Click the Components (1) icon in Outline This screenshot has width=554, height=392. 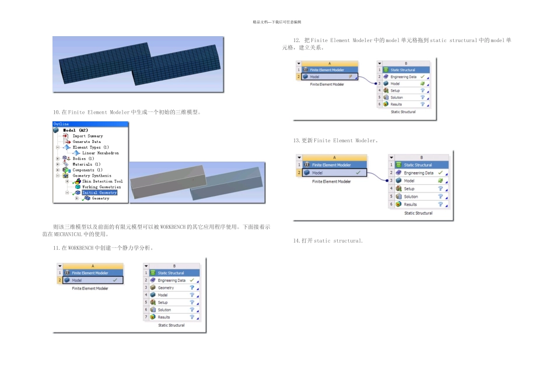(x=66, y=170)
